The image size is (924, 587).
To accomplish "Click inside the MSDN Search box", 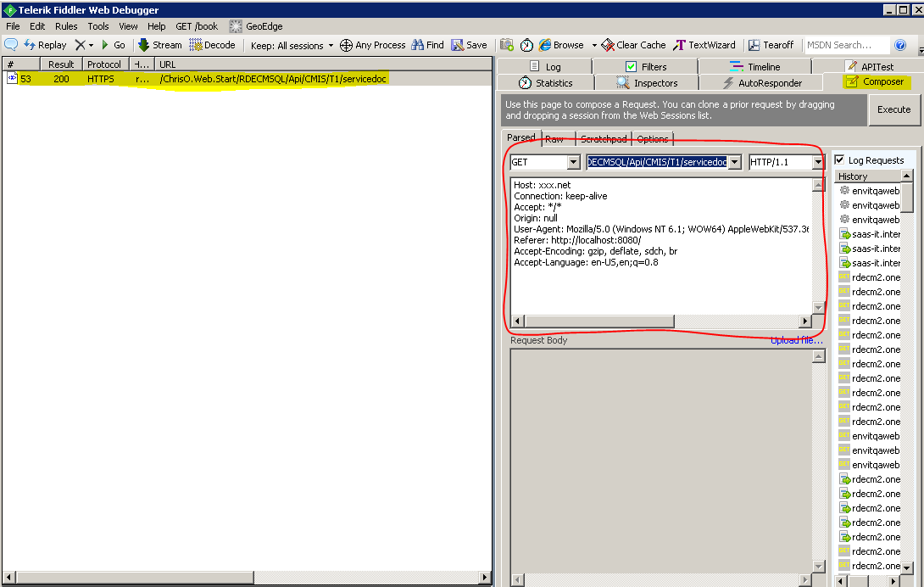I will coord(846,45).
